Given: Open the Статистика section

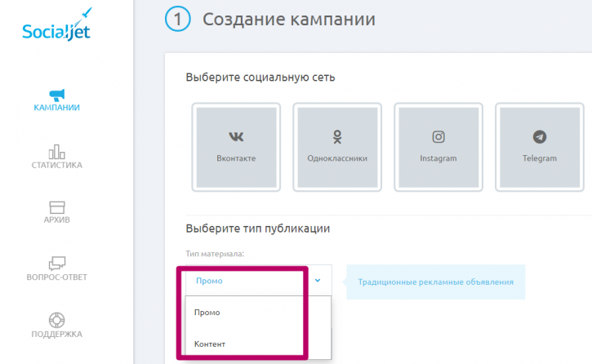Looking at the screenshot, I should pos(56,157).
